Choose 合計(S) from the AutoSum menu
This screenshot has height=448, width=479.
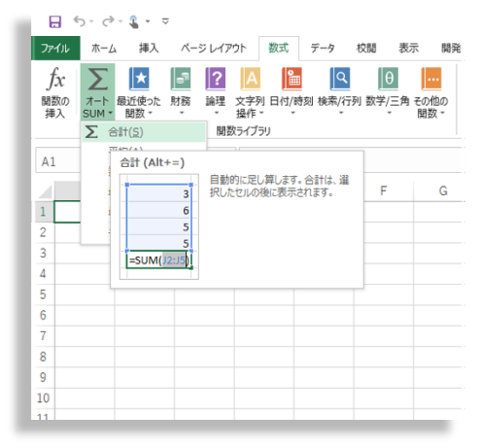(144, 132)
